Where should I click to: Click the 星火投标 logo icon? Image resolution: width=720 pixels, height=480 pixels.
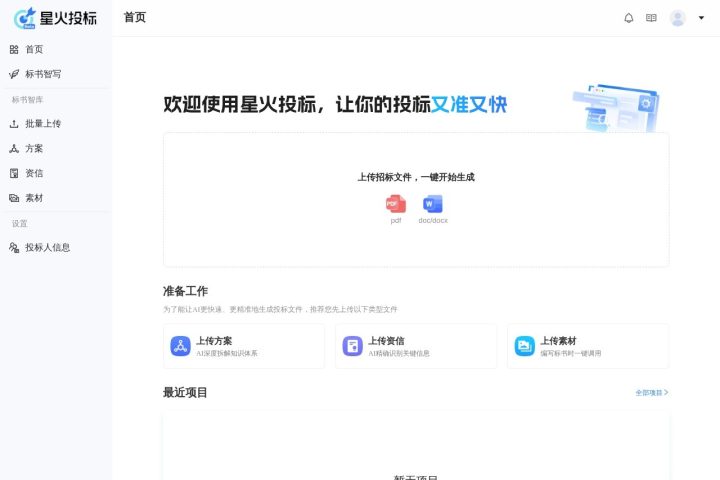(x=25, y=18)
